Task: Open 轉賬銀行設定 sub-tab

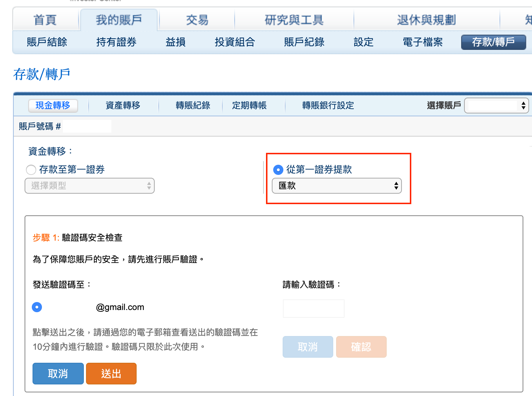Action: point(328,106)
